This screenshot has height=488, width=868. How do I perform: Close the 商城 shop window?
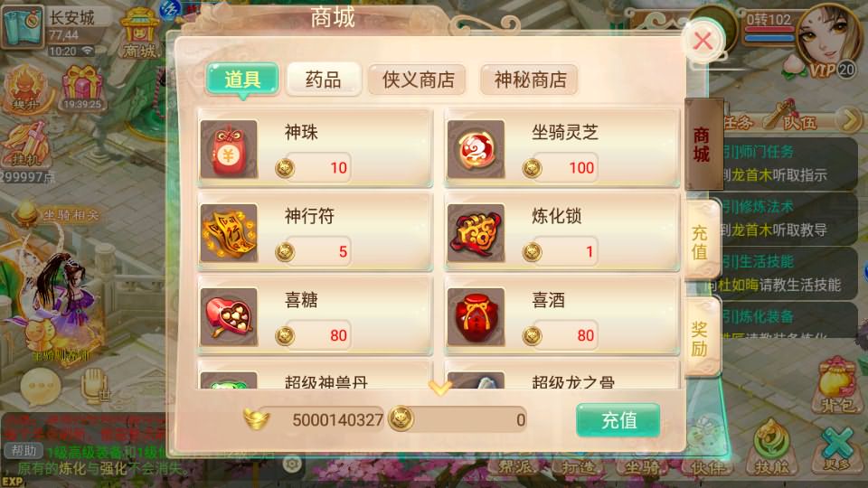(703, 41)
